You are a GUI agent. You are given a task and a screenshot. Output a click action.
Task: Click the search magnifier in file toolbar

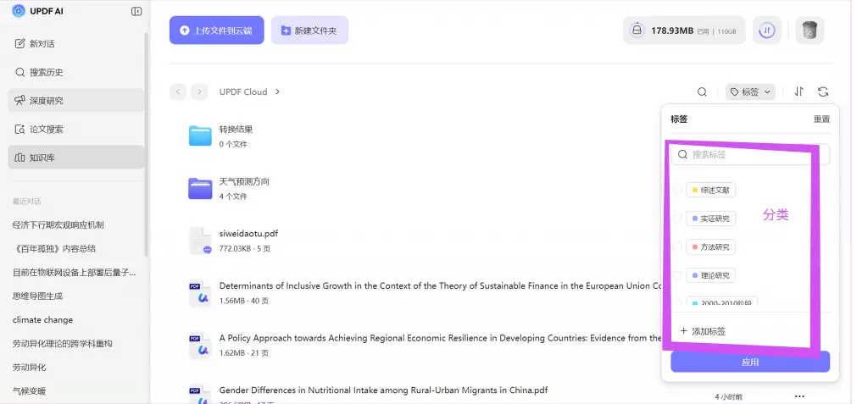[x=702, y=92]
